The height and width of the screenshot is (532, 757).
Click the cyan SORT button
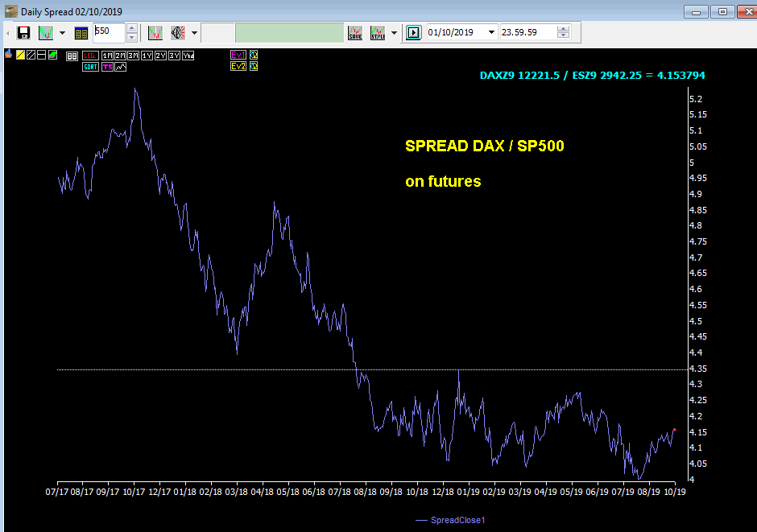90,67
